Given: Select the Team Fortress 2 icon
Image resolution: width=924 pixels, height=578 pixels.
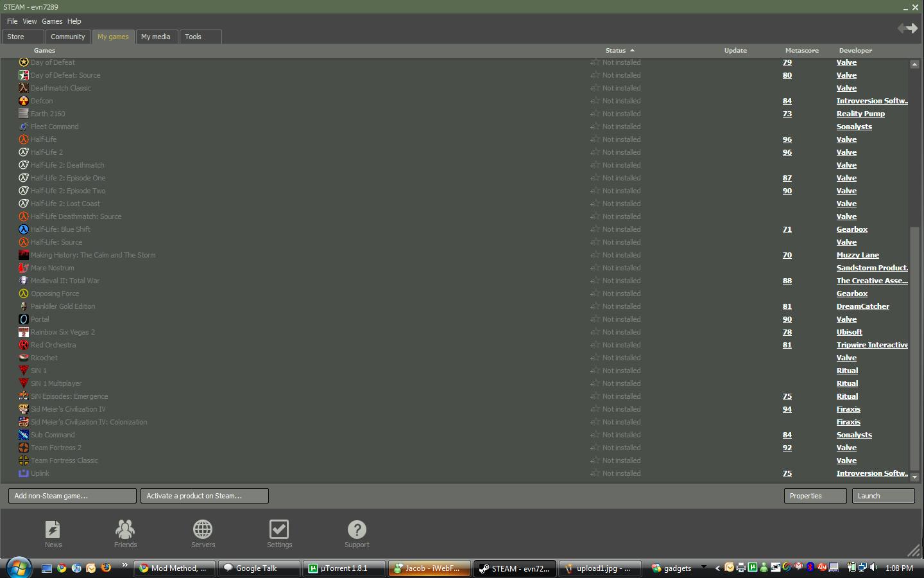Looking at the screenshot, I should point(24,448).
